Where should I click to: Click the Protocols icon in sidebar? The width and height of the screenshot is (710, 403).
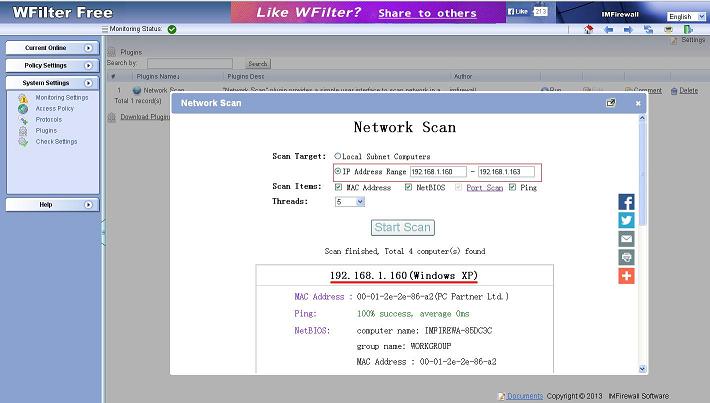pos(23,120)
